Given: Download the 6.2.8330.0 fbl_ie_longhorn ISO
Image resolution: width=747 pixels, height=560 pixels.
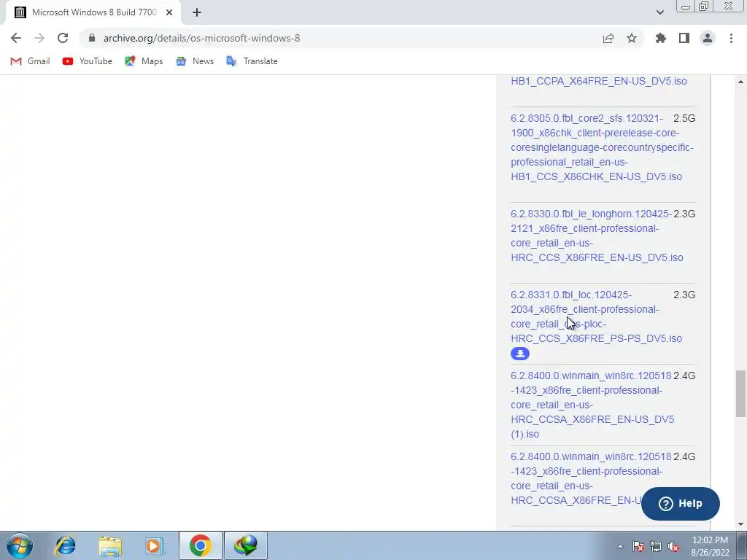Looking at the screenshot, I should point(597,236).
